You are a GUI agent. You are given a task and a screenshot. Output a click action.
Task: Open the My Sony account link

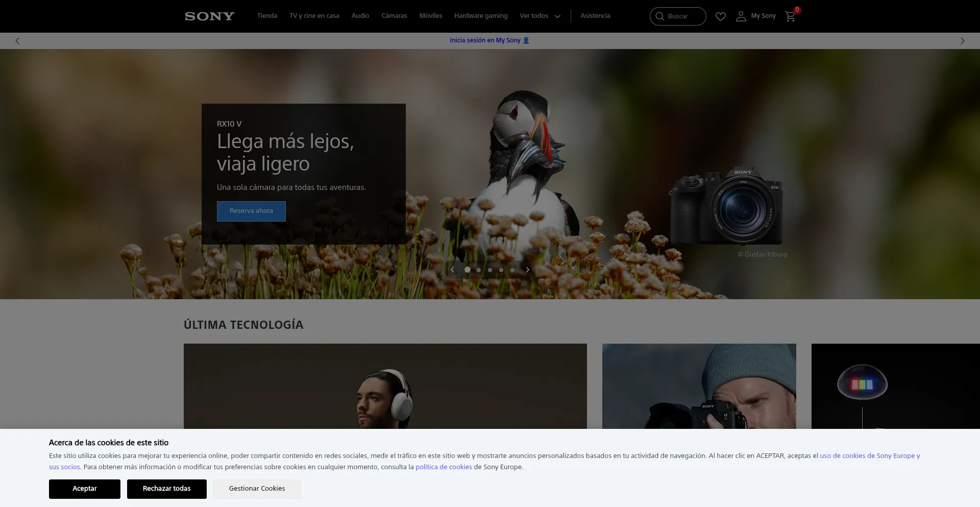point(763,16)
